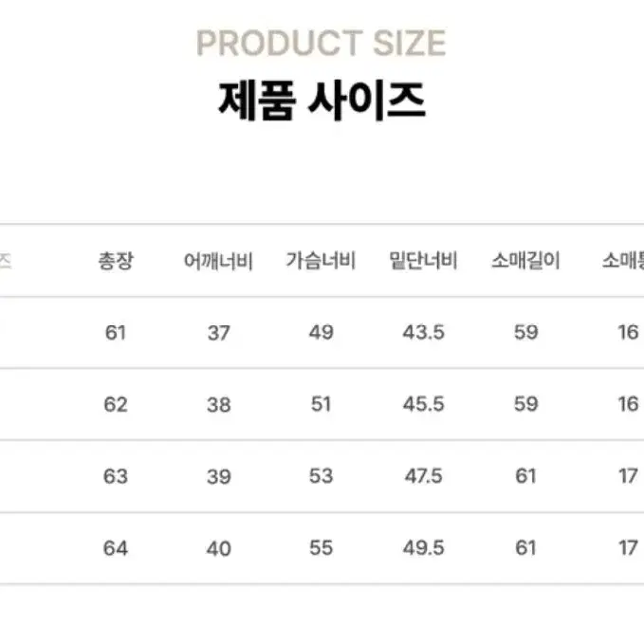Click the 총장 value 63 cell
The height and width of the screenshot is (644, 644).
(116, 476)
